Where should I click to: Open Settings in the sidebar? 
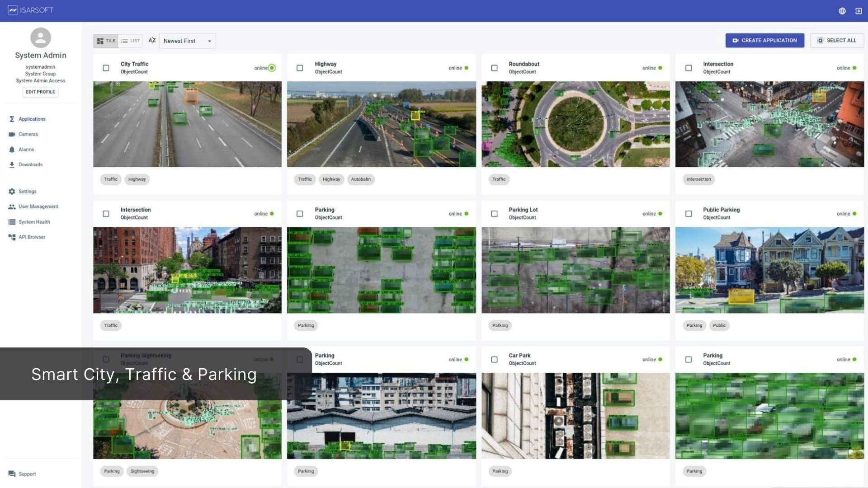click(27, 192)
